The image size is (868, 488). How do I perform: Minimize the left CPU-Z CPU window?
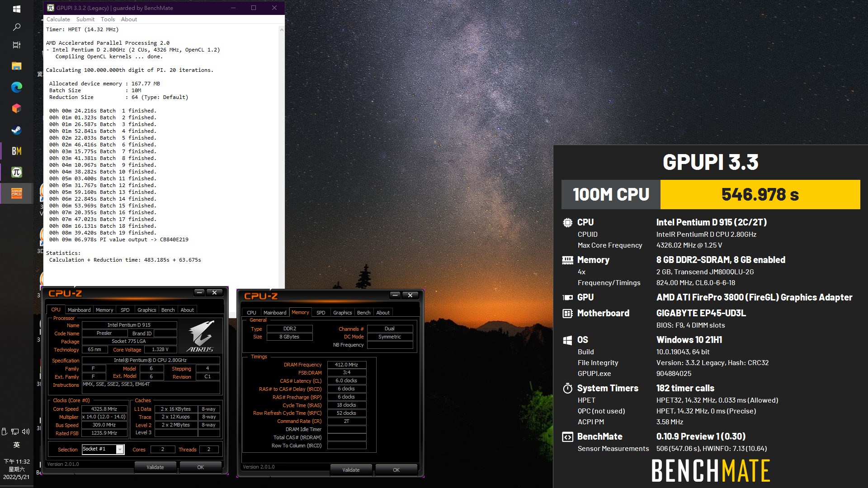[x=199, y=292]
